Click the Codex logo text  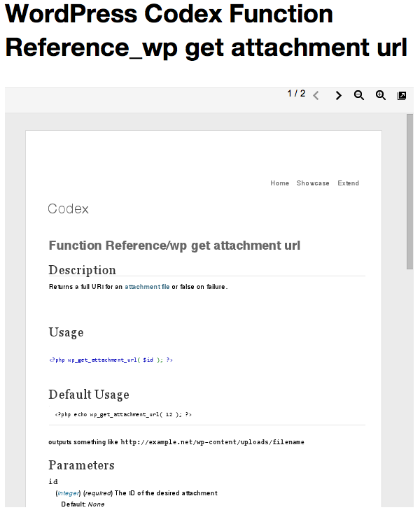(x=69, y=208)
